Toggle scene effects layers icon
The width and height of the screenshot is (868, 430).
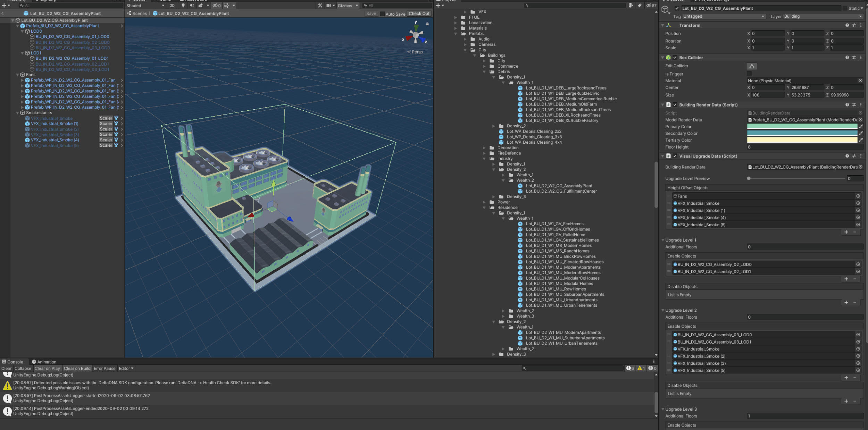[x=200, y=6]
